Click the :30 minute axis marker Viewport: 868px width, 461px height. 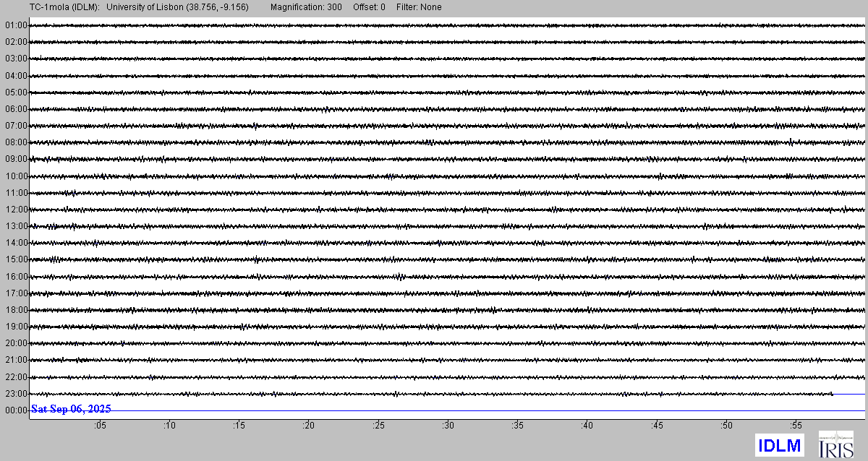tap(448, 426)
